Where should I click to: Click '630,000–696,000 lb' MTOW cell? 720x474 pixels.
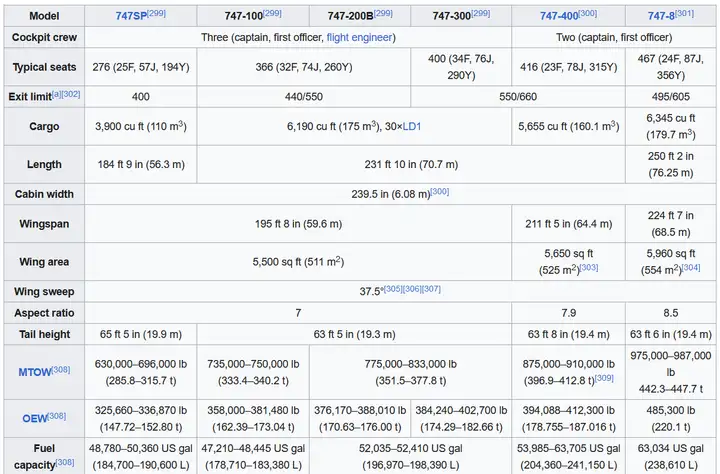(x=141, y=372)
